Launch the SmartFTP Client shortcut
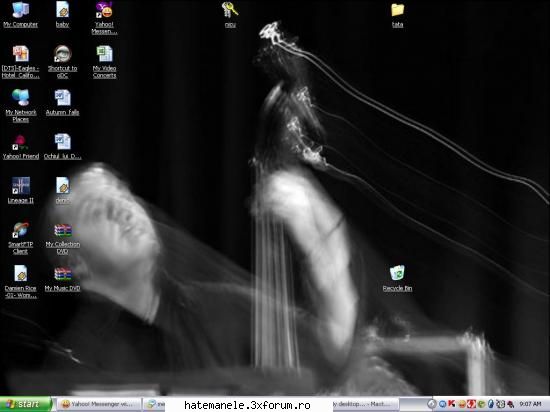Viewport: 550px width, 412px height. point(20,238)
